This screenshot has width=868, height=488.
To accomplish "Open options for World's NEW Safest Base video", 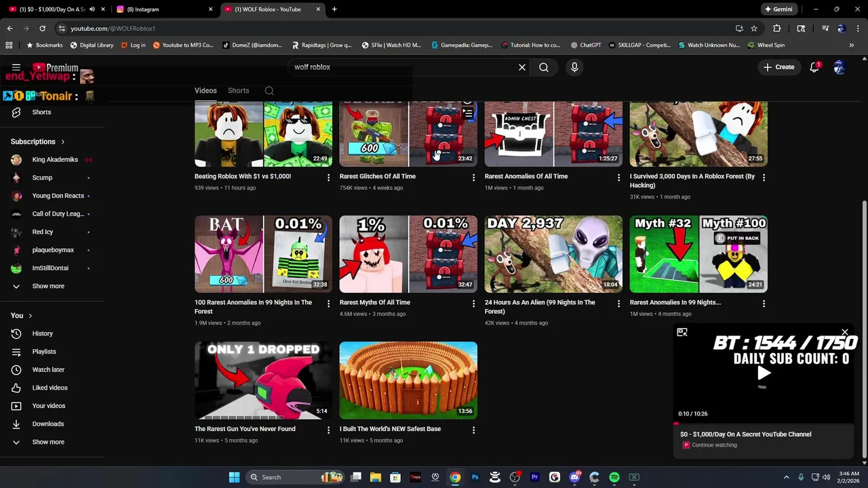I will [474, 430].
